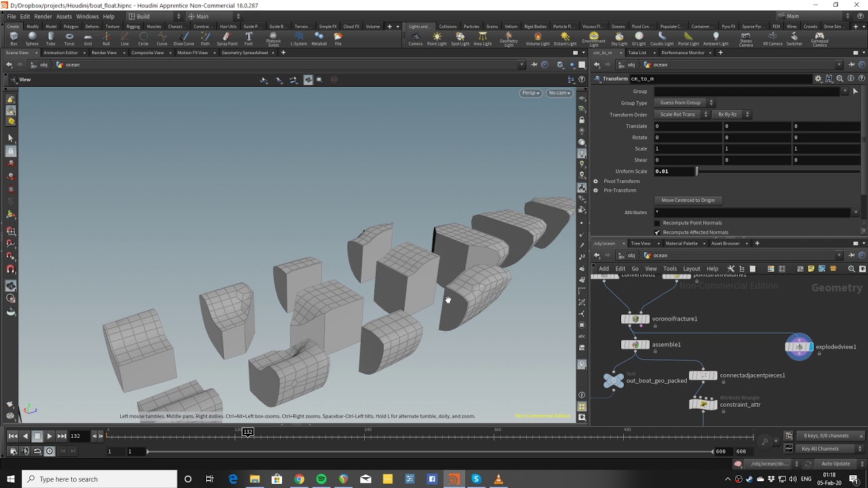Viewport: 868px width, 488px height.
Task: Toggle network editor display options eye
Action: click(863, 268)
